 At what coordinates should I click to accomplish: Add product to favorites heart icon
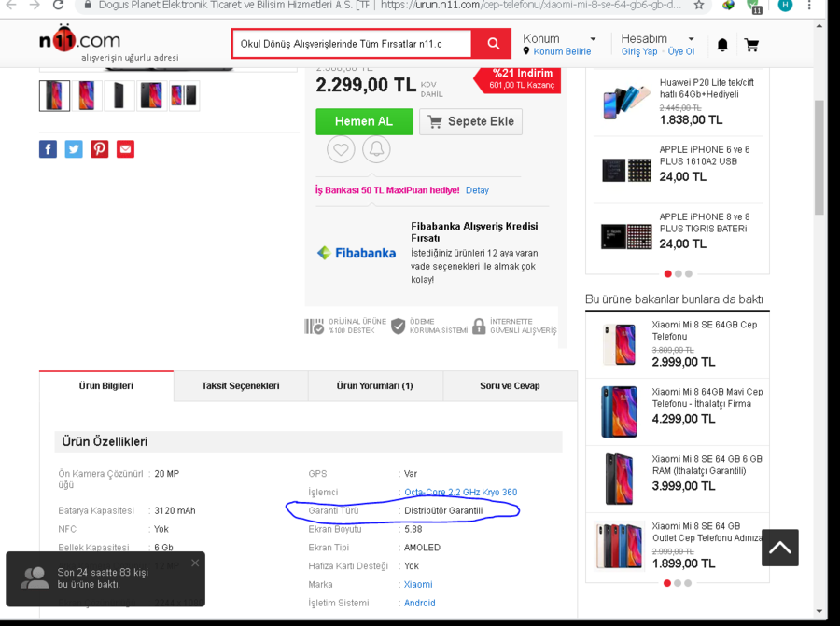(341, 149)
